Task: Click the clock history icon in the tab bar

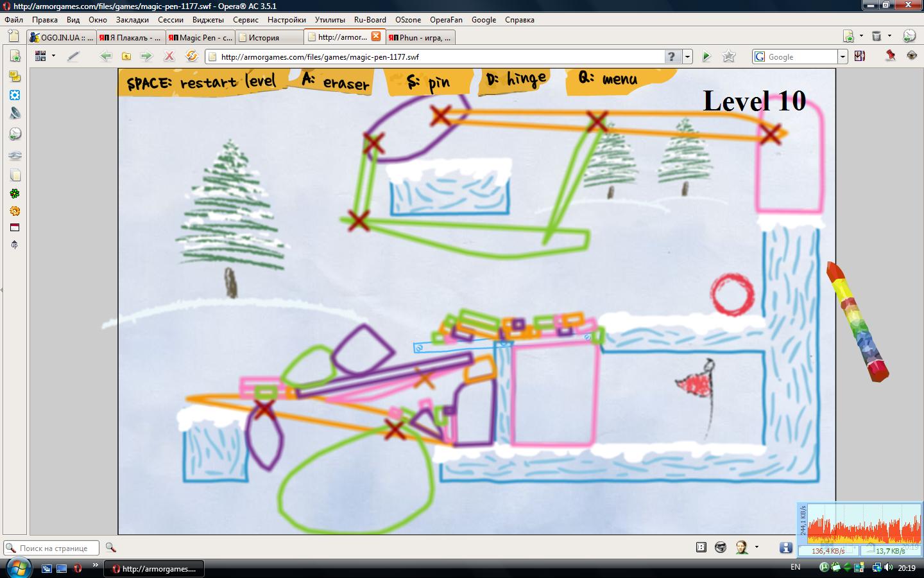Action: click(909, 36)
